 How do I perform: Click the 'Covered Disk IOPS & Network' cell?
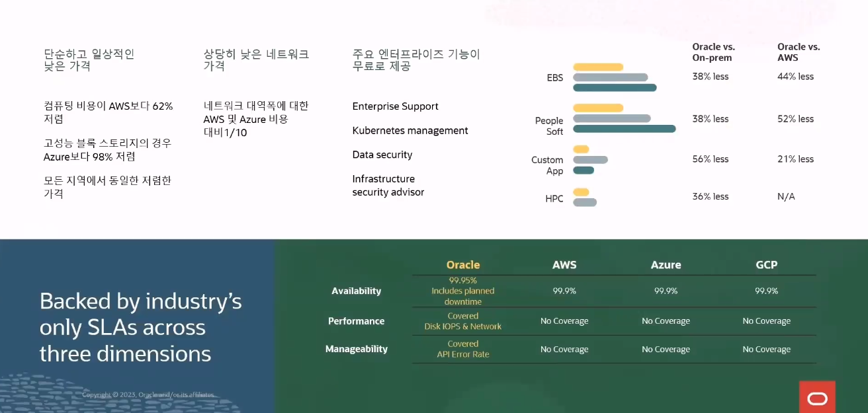(x=463, y=321)
